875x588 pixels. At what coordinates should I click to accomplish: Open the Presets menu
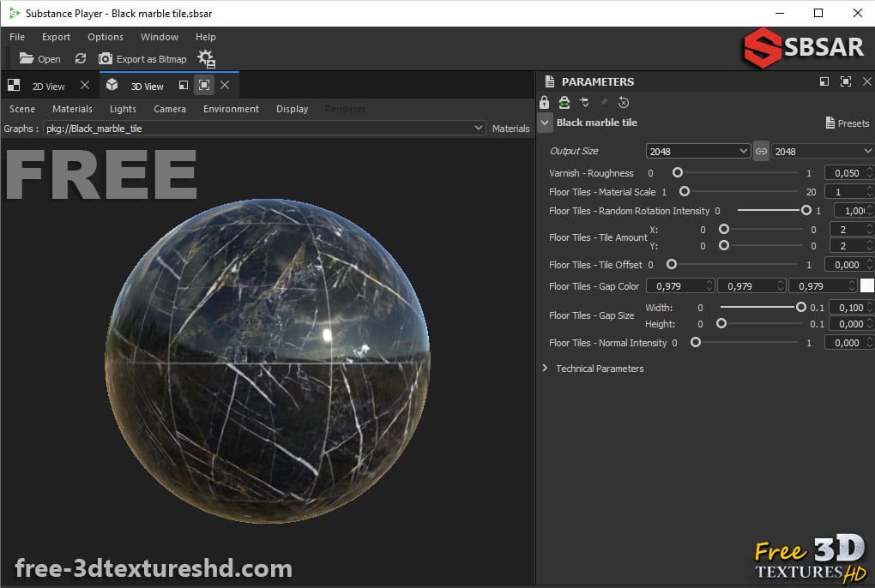click(847, 123)
